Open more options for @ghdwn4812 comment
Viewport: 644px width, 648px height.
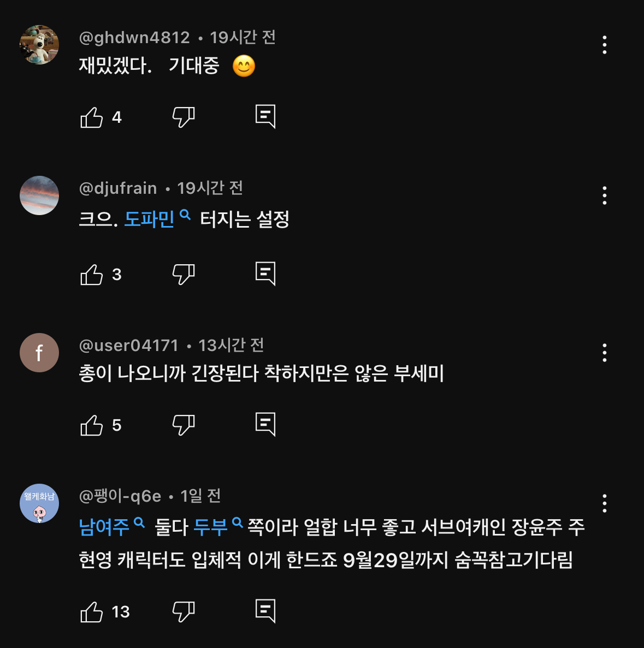604,45
